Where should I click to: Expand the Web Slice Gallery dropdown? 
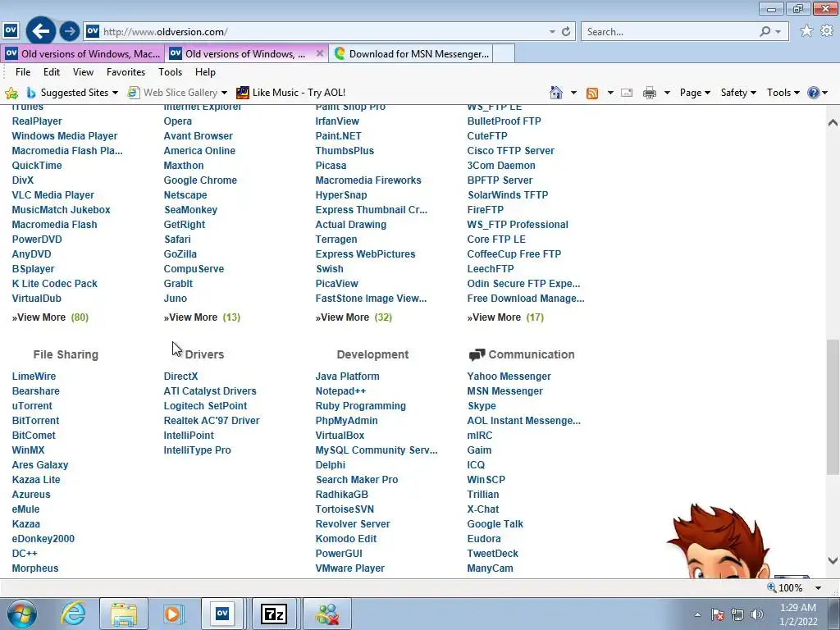tap(224, 93)
